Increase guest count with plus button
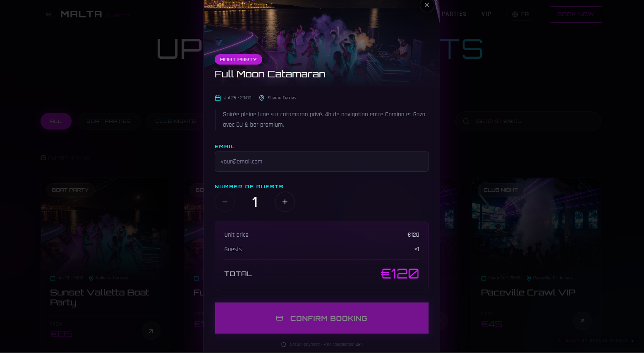Viewport: 644px width, 353px height. 285,202
